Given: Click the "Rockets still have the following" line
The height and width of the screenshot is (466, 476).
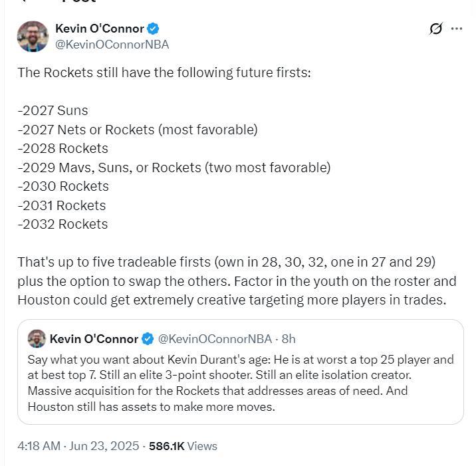Looking at the screenshot, I should 164,72.
